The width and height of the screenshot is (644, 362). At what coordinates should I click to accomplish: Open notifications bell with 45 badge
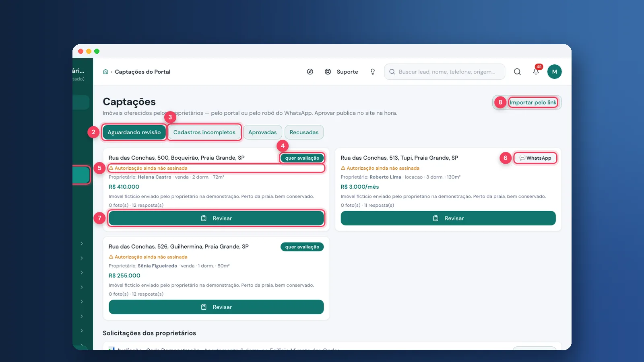click(x=536, y=71)
